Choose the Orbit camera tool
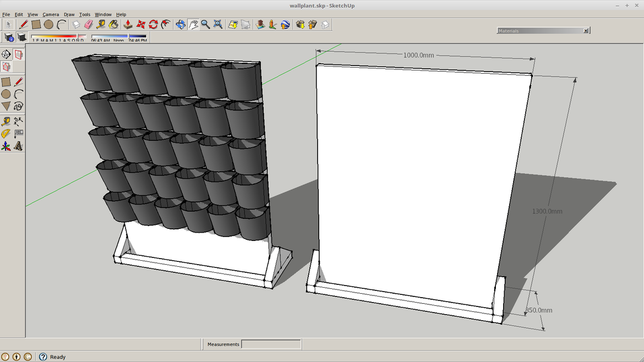This screenshot has height=362, width=644. 180,24
